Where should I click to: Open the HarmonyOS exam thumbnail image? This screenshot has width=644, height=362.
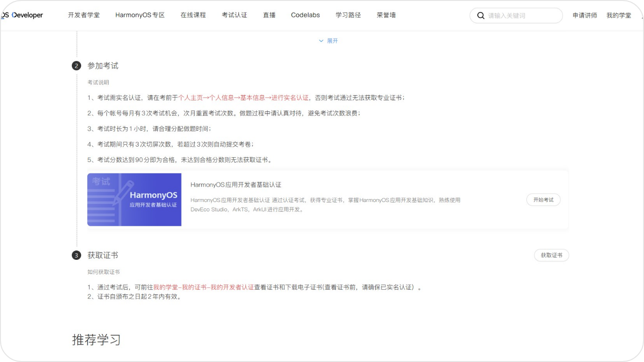pyautogui.click(x=134, y=200)
